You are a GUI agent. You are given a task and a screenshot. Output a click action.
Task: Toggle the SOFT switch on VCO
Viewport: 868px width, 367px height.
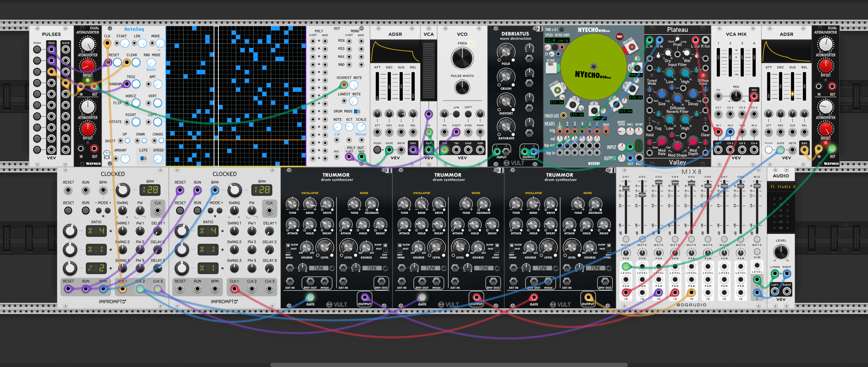(x=468, y=114)
